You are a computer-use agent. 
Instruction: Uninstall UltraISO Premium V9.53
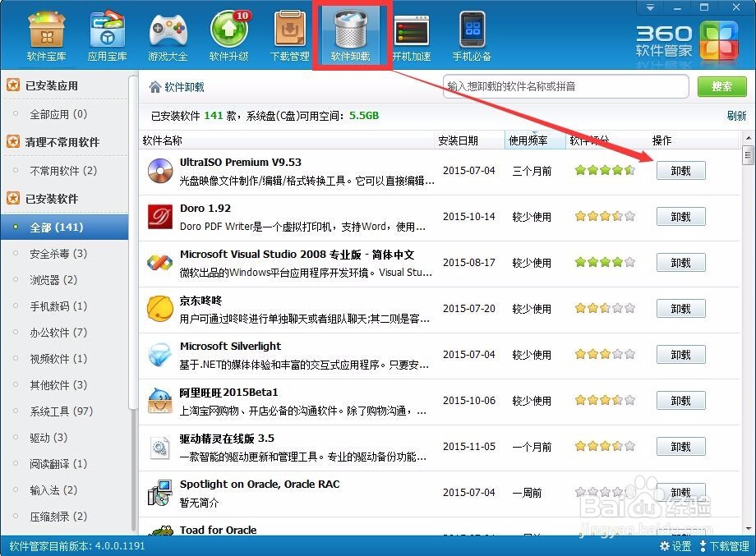(x=680, y=171)
